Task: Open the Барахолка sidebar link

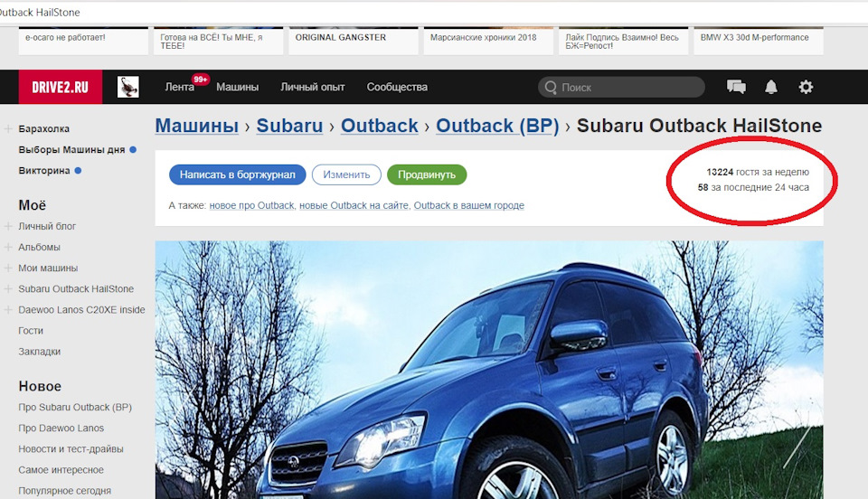Action: point(43,129)
